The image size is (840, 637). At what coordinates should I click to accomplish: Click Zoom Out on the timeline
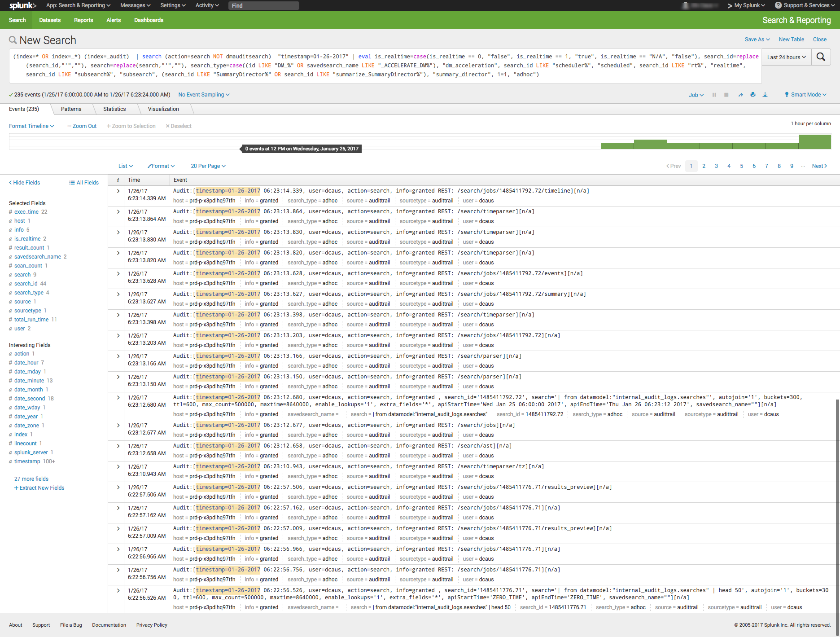81,126
